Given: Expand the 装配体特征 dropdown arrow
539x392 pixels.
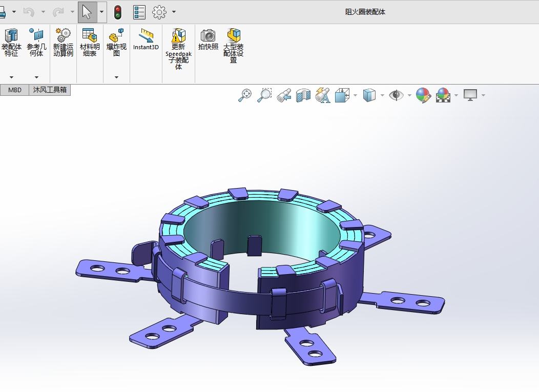Looking at the screenshot, I should coord(11,77).
